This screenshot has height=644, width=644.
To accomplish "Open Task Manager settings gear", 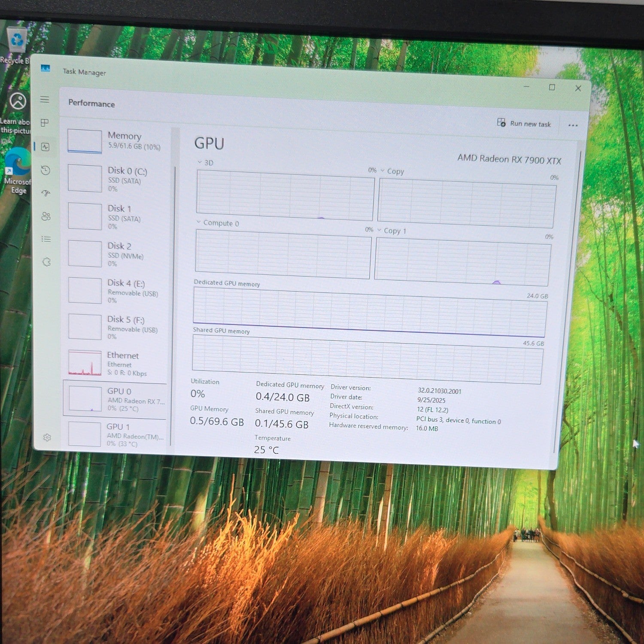I will click(47, 437).
